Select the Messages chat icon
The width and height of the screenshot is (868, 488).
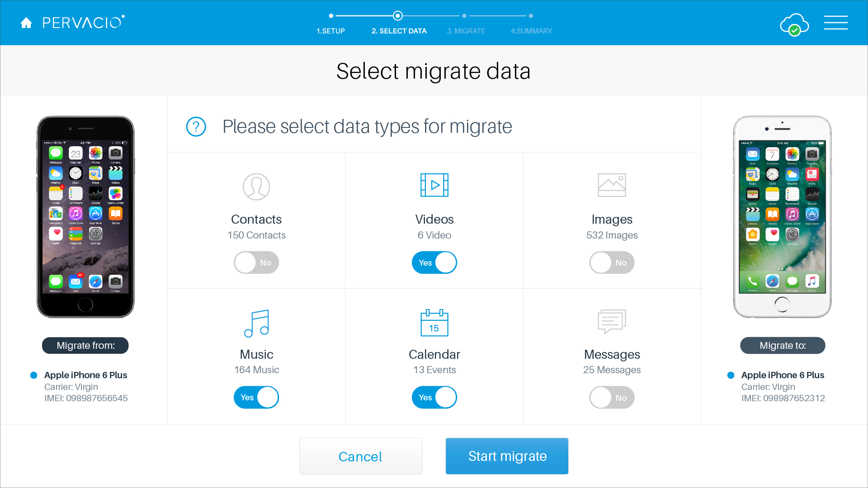click(612, 321)
